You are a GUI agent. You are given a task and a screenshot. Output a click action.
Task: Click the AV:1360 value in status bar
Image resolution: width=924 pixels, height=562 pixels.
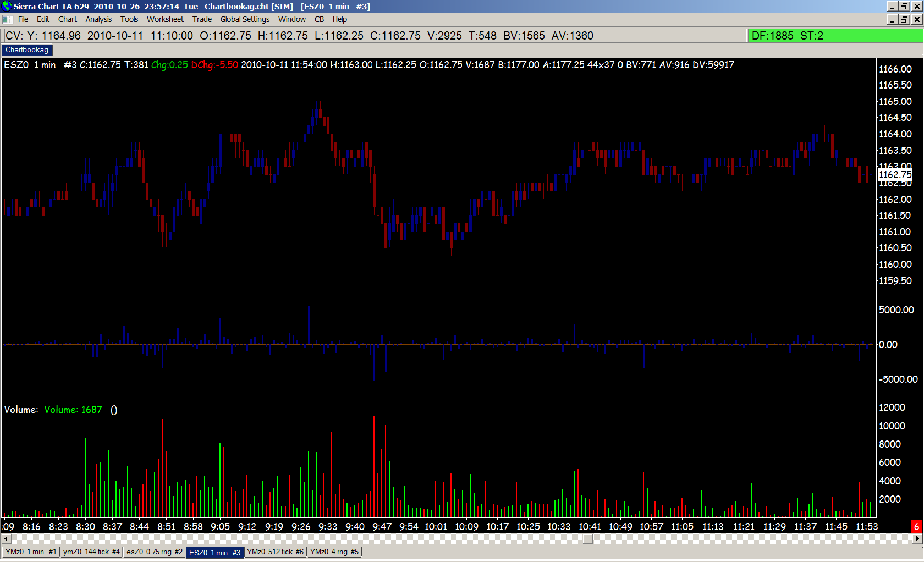[x=573, y=36]
